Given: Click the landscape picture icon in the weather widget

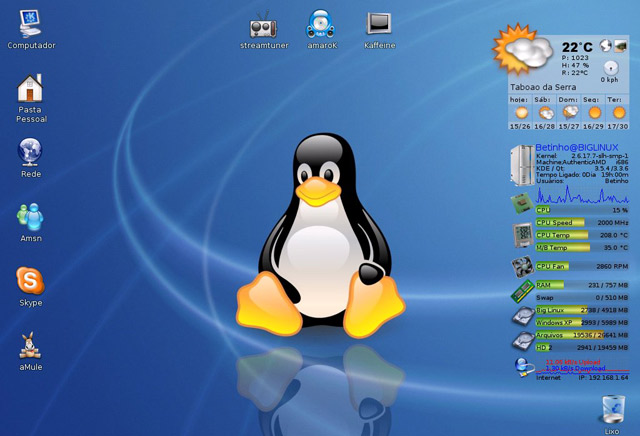Looking at the screenshot, I should coord(620,46).
